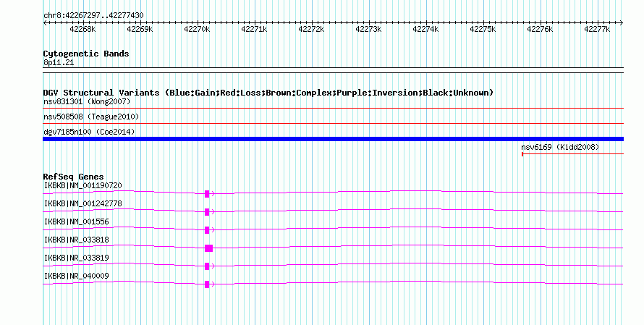Click the wide exon box of NR_033818
This screenshot has height=325, width=644.
tap(208, 248)
